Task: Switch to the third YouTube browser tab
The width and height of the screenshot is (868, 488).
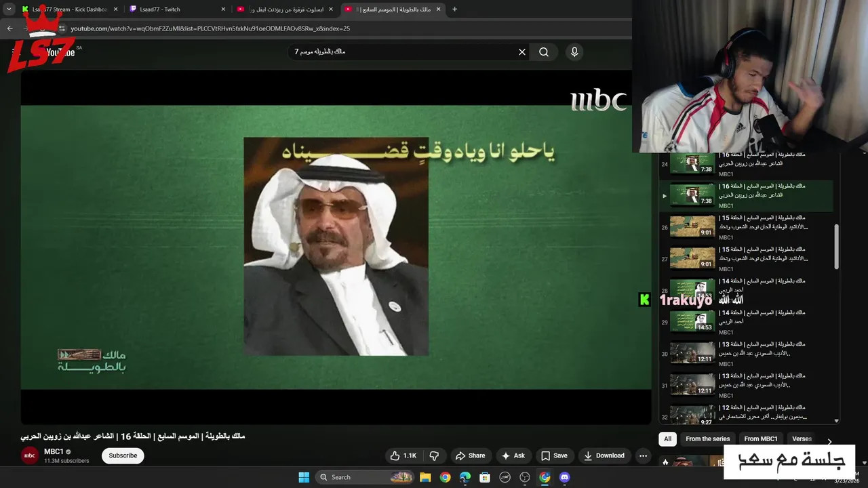Action: [285, 9]
